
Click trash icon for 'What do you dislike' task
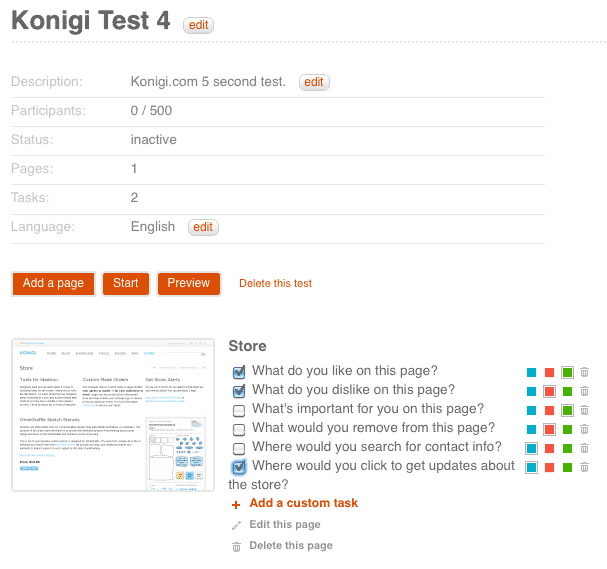coord(584,391)
